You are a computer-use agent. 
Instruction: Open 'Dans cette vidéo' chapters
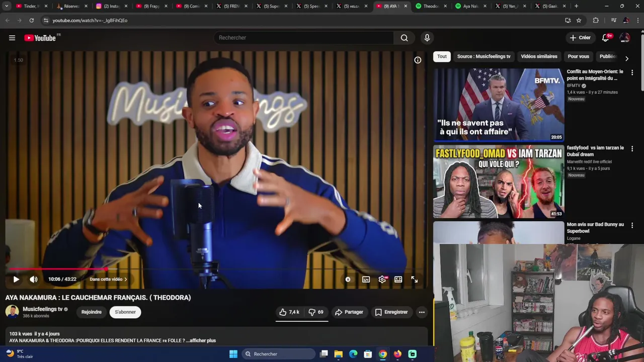tap(108, 279)
